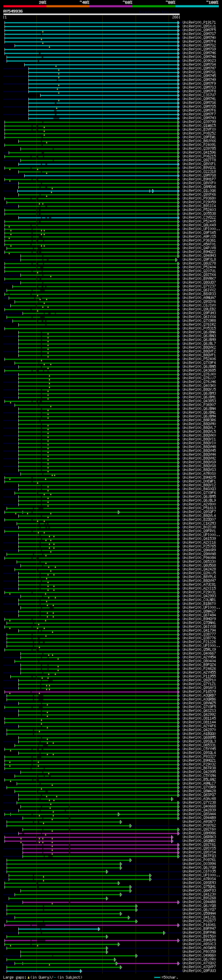This screenshot has height=980, width=222.
Task: Click the query length value 266
Action: point(175,17)
